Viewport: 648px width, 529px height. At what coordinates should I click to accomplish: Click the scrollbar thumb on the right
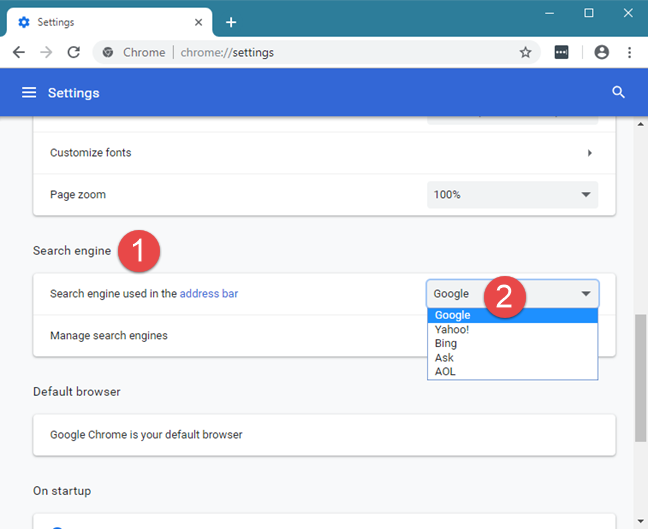pos(641,378)
